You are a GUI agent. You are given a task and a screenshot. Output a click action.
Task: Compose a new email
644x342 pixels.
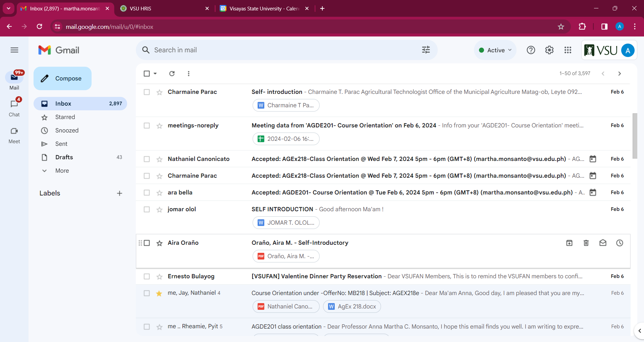coord(62,78)
